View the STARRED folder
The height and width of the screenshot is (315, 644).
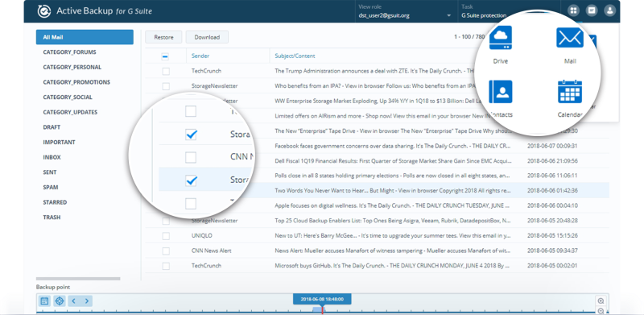(55, 202)
